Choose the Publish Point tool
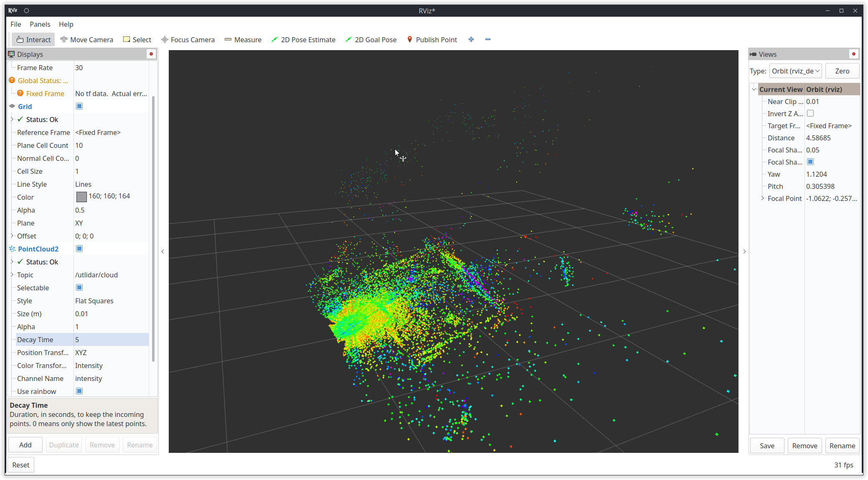The height and width of the screenshot is (480, 868). tap(432, 40)
